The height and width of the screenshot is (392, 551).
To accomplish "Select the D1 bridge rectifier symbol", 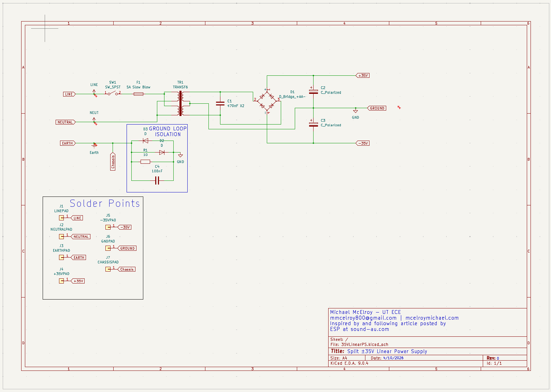I will (267, 101).
